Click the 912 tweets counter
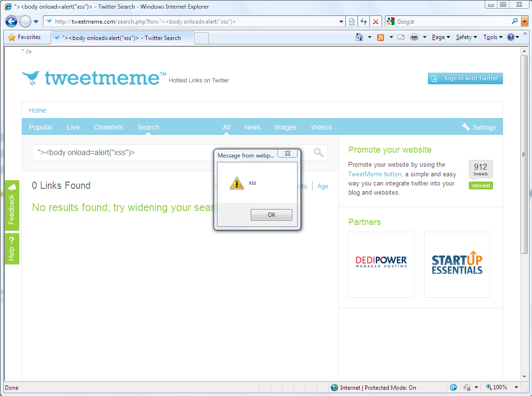 pos(480,169)
